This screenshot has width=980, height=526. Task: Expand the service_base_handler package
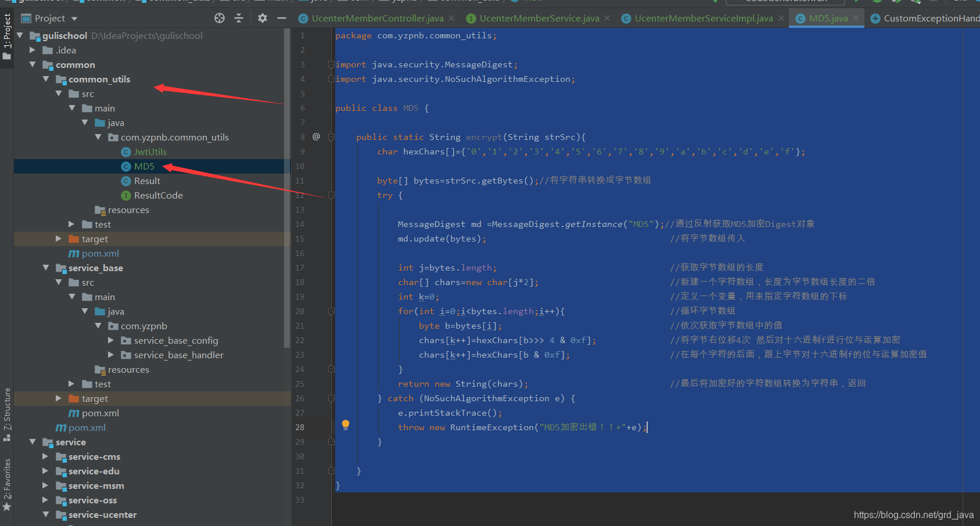pyautogui.click(x=111, y=355)
